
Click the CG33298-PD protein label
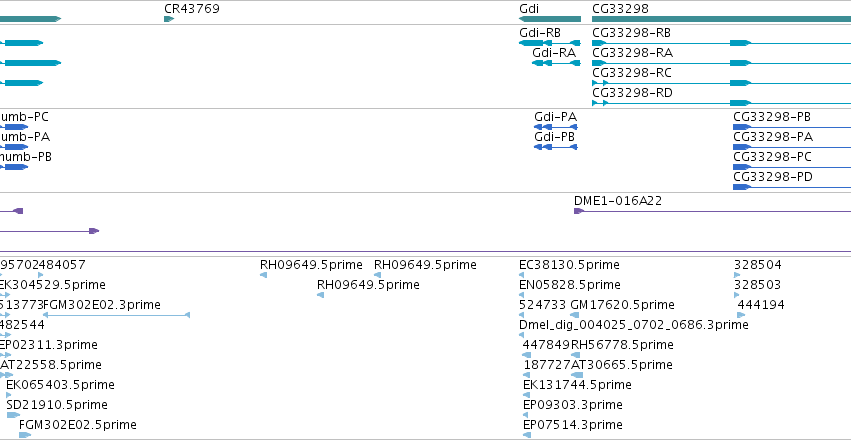coord(773,177)
